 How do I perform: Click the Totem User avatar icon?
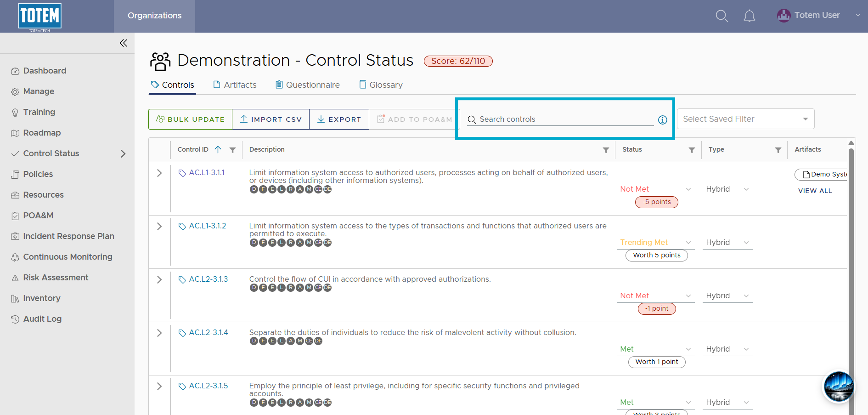coord(783,16)
